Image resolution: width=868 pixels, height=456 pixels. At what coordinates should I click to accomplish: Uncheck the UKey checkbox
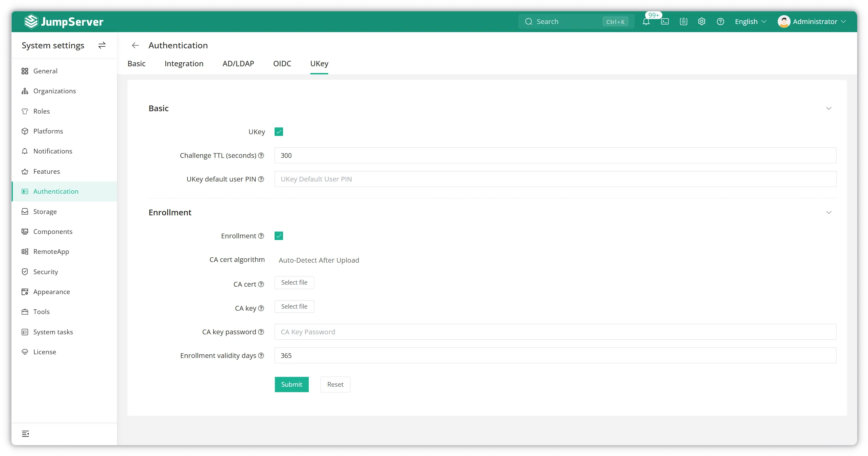pos(279,132)
